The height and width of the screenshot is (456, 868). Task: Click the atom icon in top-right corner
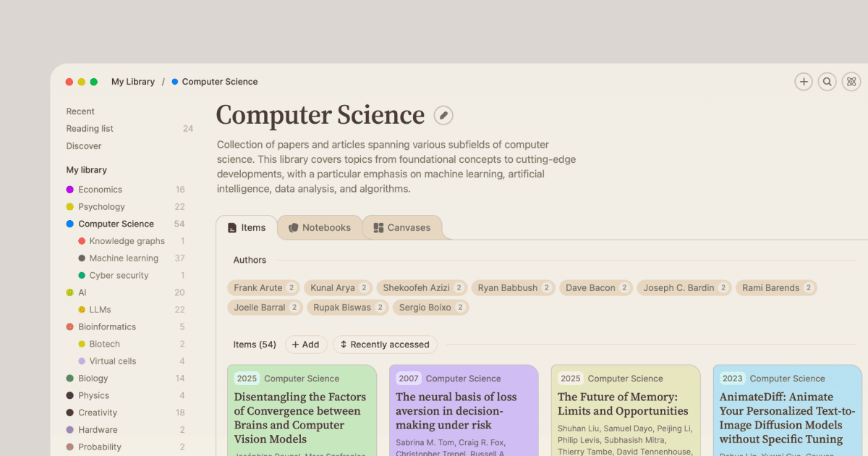pyautogui.click(x=851, y=82)
